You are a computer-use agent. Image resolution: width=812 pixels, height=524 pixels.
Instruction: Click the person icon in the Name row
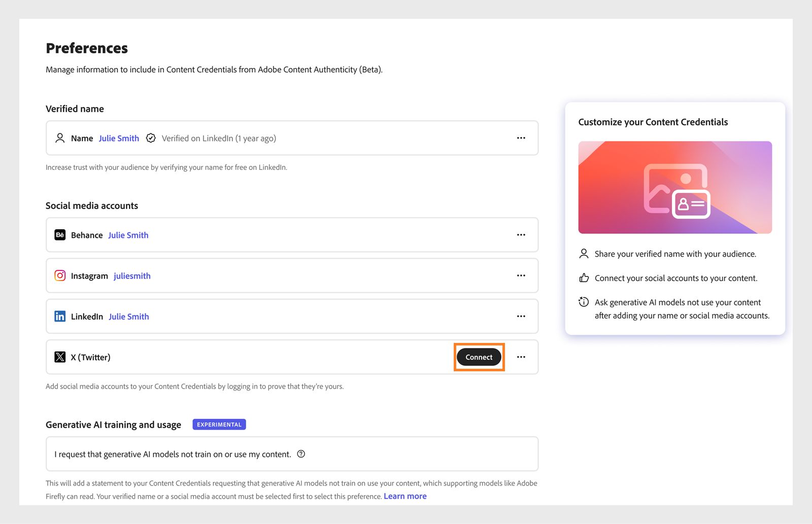click(x=59, y=137)
